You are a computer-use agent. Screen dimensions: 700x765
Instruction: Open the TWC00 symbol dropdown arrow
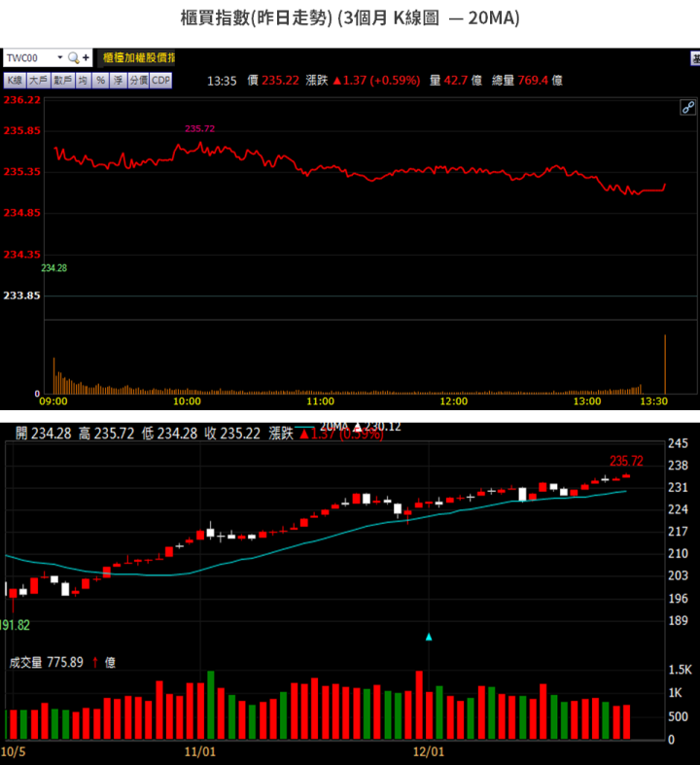60,57
